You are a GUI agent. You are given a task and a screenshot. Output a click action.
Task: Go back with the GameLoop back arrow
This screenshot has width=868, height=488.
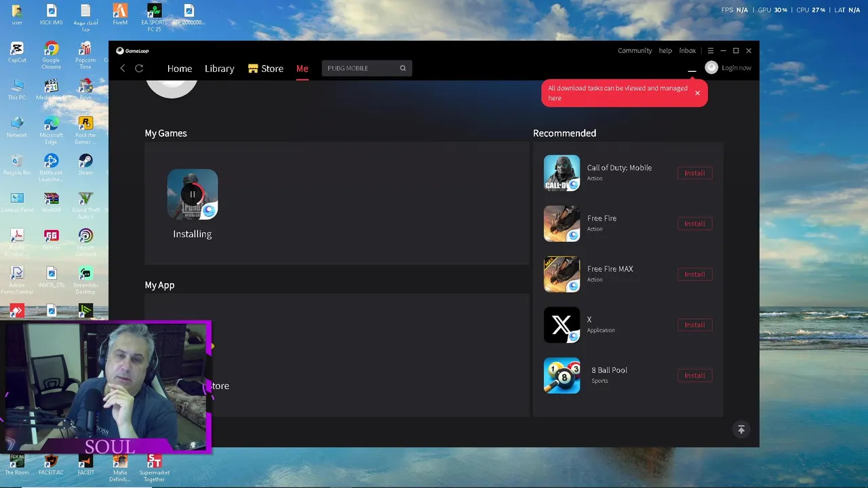click(x=123, y=68)
